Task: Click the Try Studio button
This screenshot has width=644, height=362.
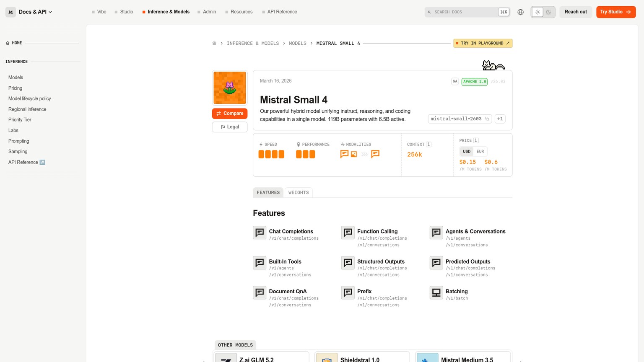Action: (x=616, y=12)
